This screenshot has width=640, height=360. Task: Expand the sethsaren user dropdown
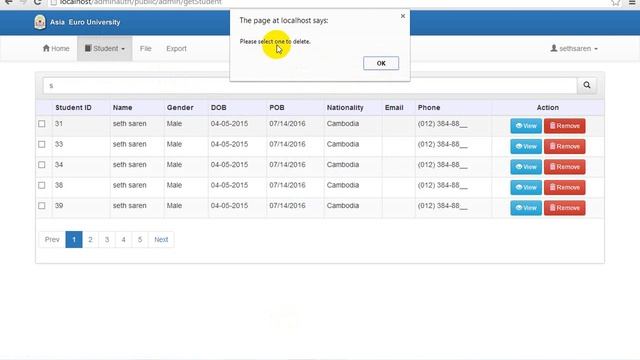pyautogui.click(x=574, y=49)
